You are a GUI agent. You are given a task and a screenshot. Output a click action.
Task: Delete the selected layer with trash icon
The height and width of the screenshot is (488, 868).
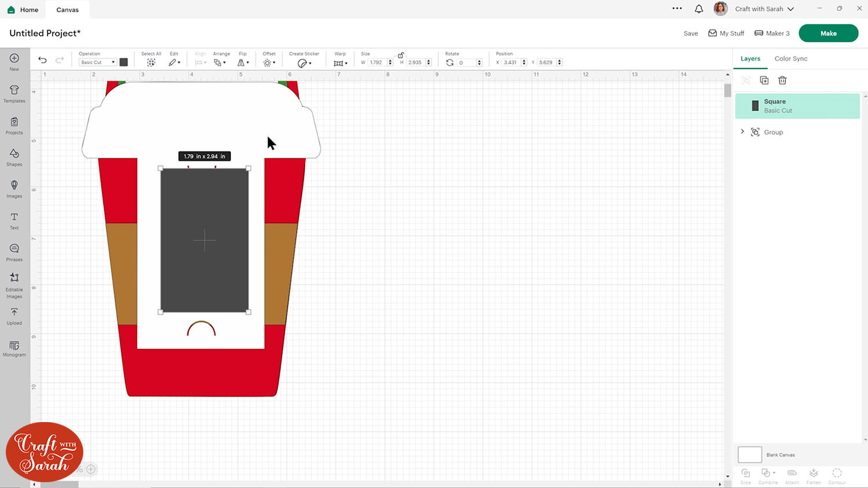point(782,80)
